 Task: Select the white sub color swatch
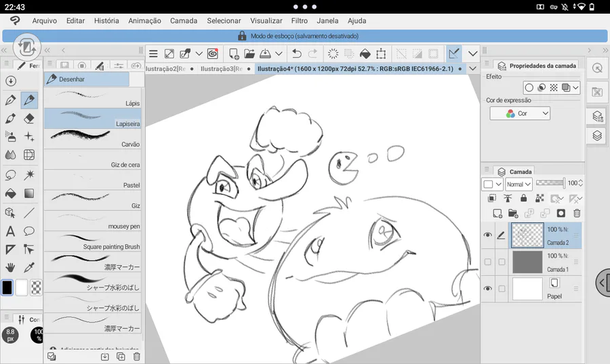pyautogui.click(x=22, y=288)
